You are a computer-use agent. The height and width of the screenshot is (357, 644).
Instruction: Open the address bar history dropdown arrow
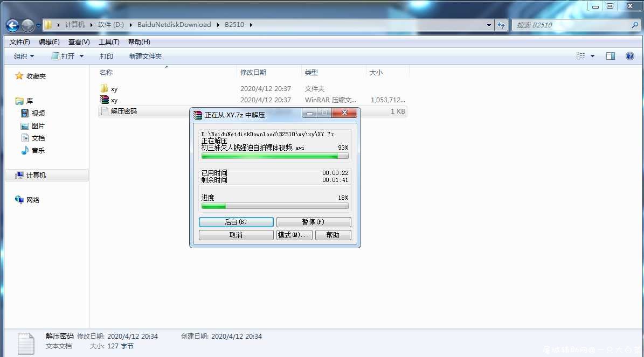click(489, 25)
